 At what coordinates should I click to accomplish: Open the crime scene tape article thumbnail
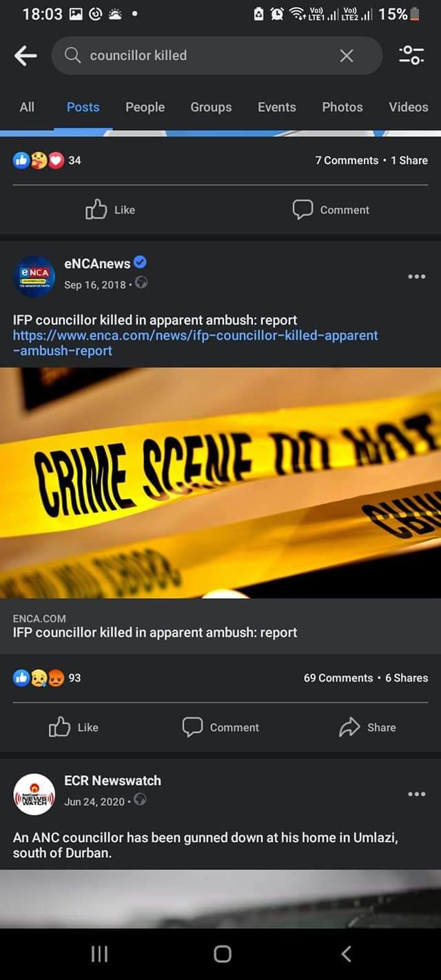click(220, 482)
